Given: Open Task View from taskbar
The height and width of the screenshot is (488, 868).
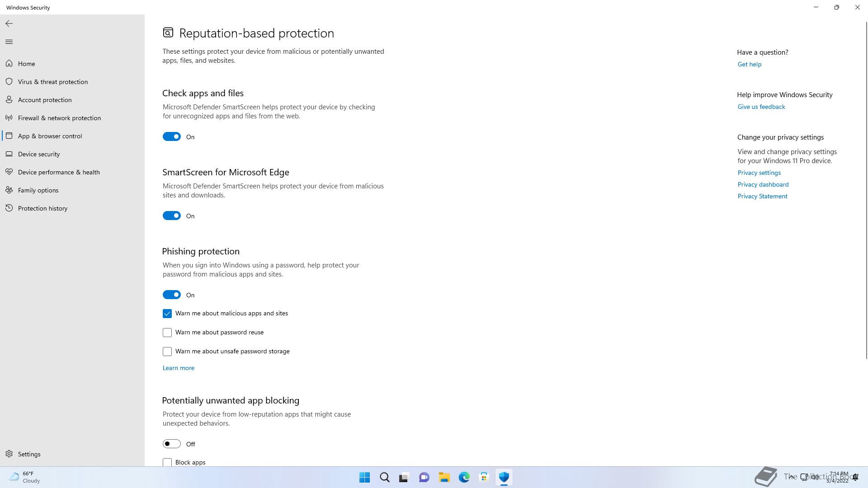Looking at the screenshot, I should (x=404, y=477).
